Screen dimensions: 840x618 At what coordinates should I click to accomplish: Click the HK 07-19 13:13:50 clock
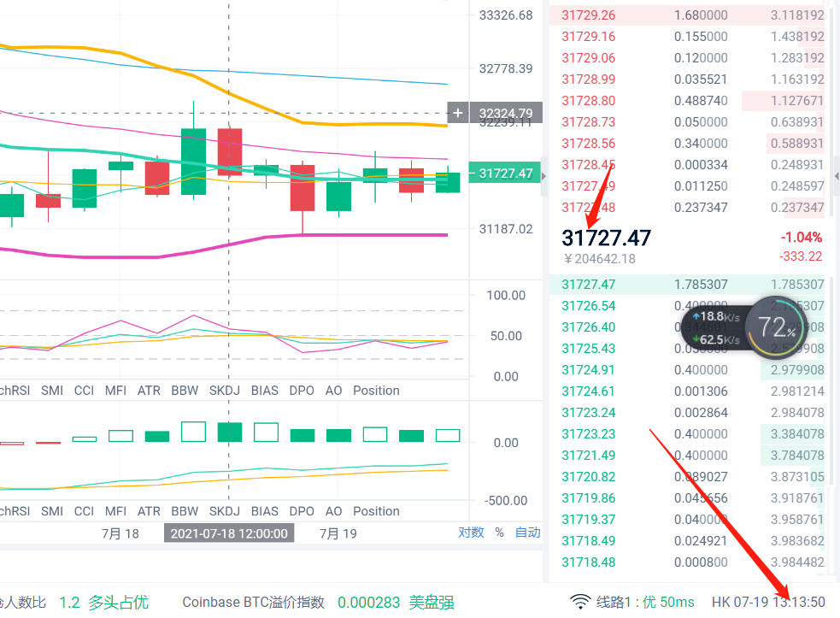click(x=768, y=603)
